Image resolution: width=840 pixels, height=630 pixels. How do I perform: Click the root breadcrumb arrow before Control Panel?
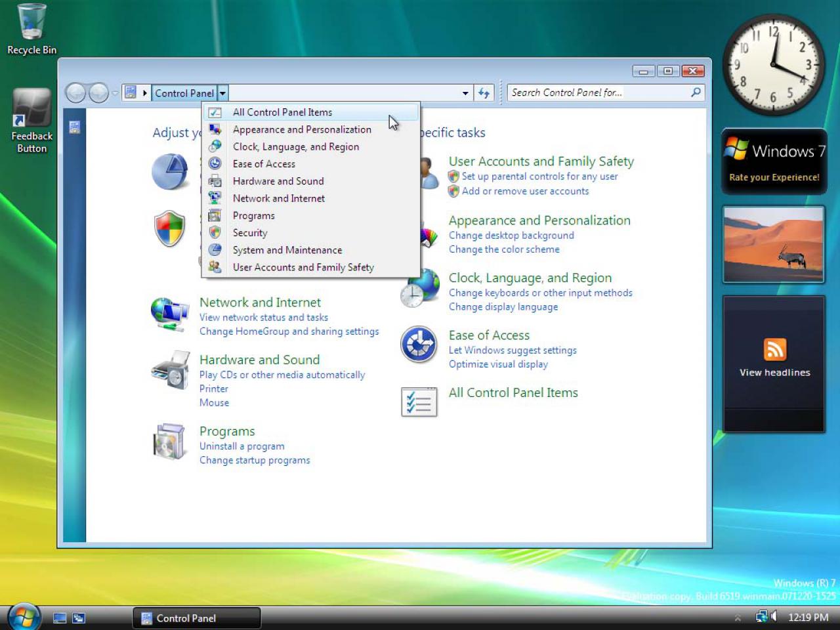[144, 93]
